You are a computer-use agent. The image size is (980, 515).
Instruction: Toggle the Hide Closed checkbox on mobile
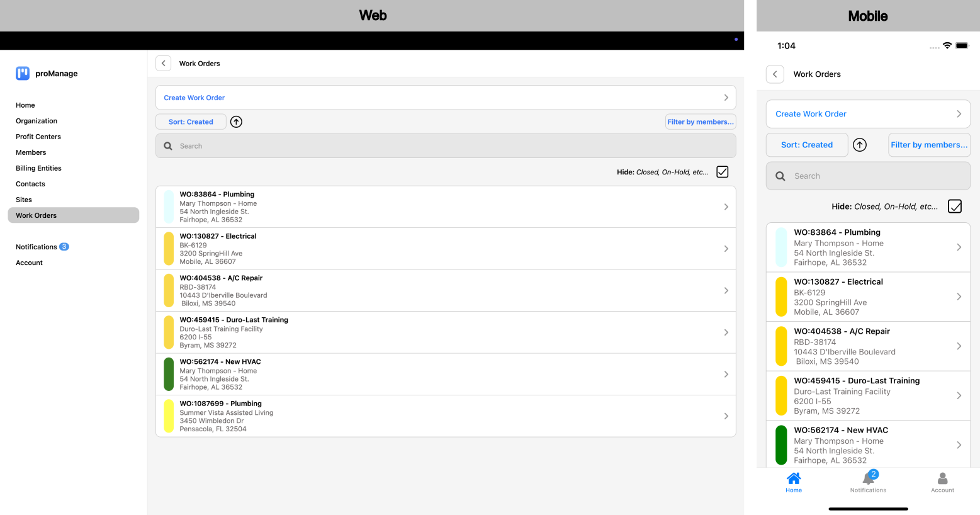[955, 207]
